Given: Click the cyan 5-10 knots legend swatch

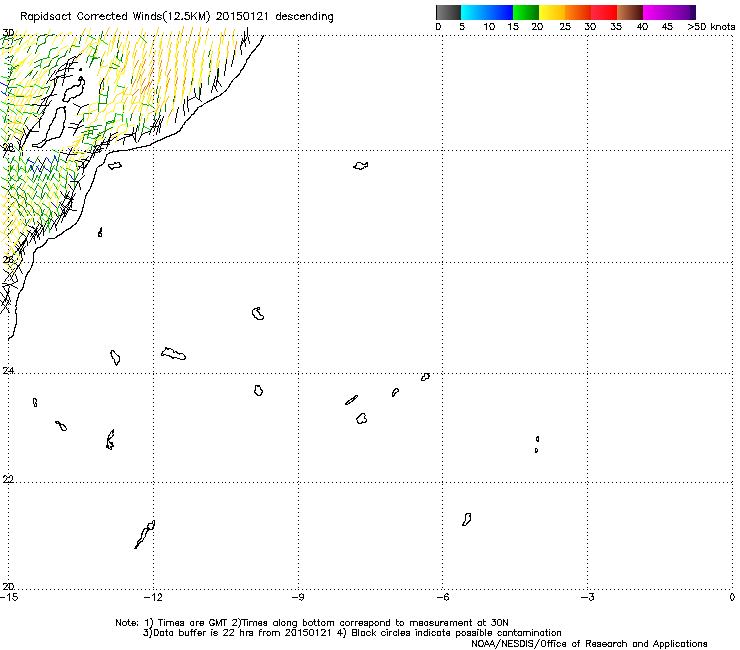Looking at the screenshot, I should [x=474, y=12].
